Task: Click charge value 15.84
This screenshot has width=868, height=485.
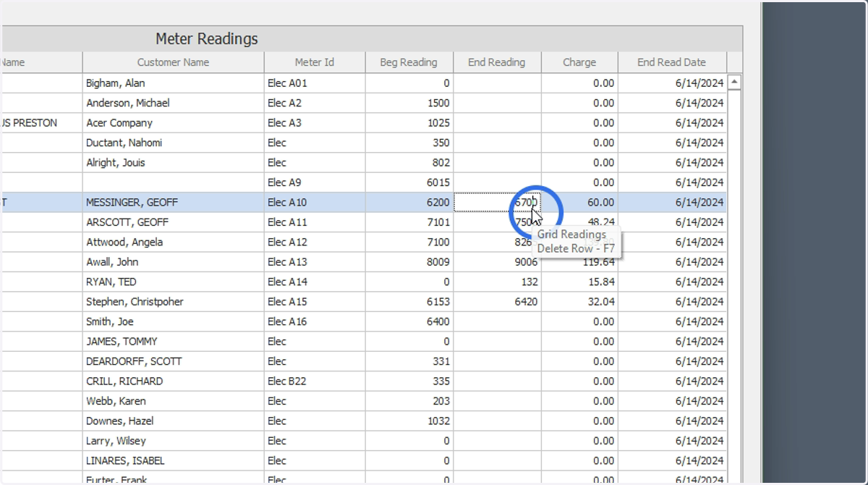Action: tap(600, 282)
